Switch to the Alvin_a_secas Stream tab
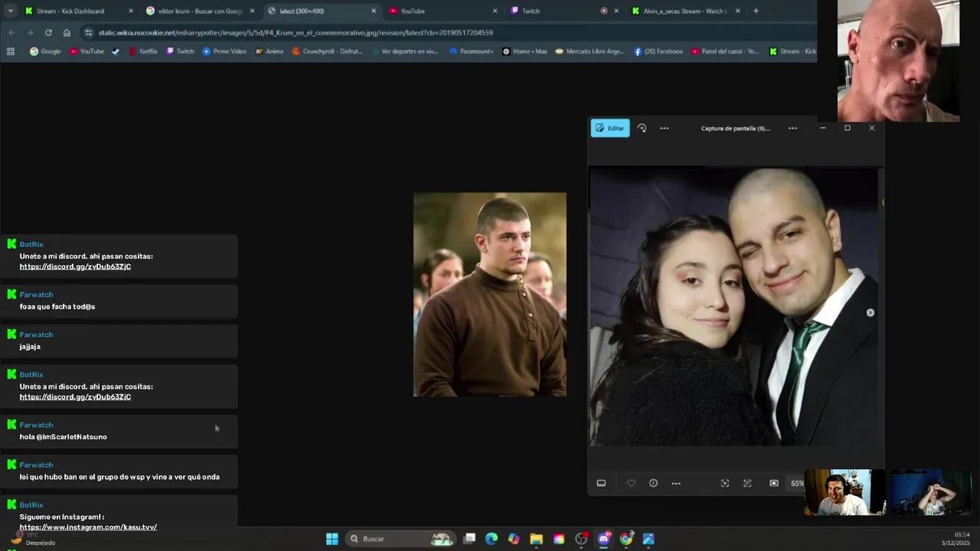Screen dimensions: 980x551 [x=684, y=11]
